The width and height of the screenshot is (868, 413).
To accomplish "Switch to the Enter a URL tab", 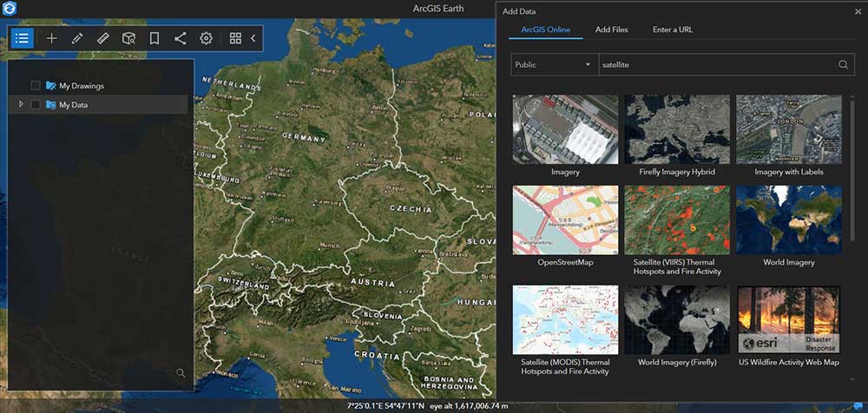I will pos(673,29).
